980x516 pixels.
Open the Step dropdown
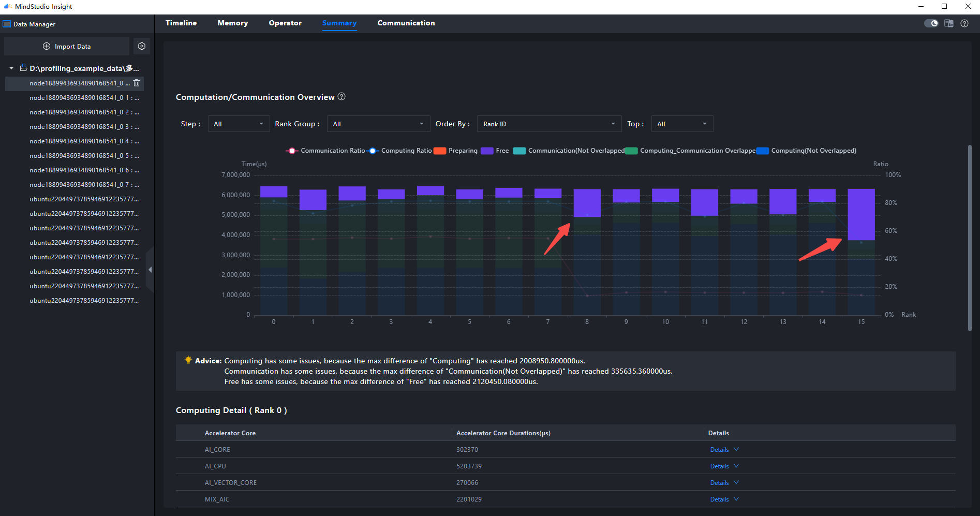pyautogui.click(x=239, y=124)
